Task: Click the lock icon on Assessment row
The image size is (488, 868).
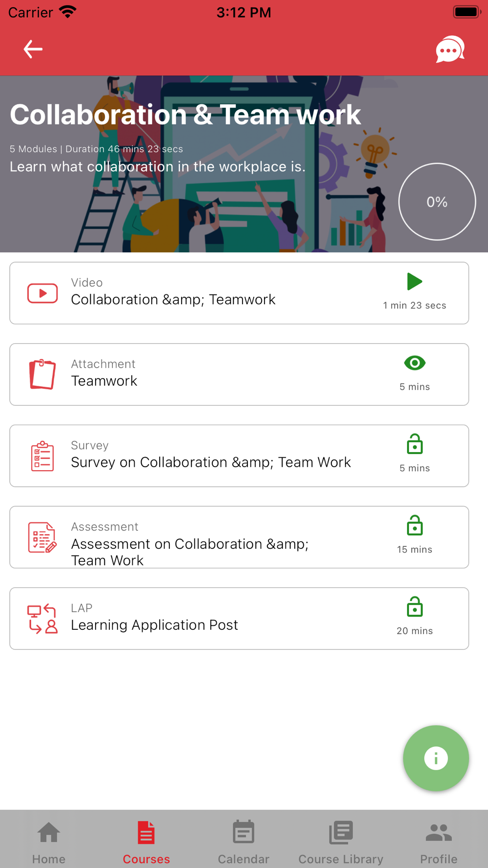Action: 415,525
